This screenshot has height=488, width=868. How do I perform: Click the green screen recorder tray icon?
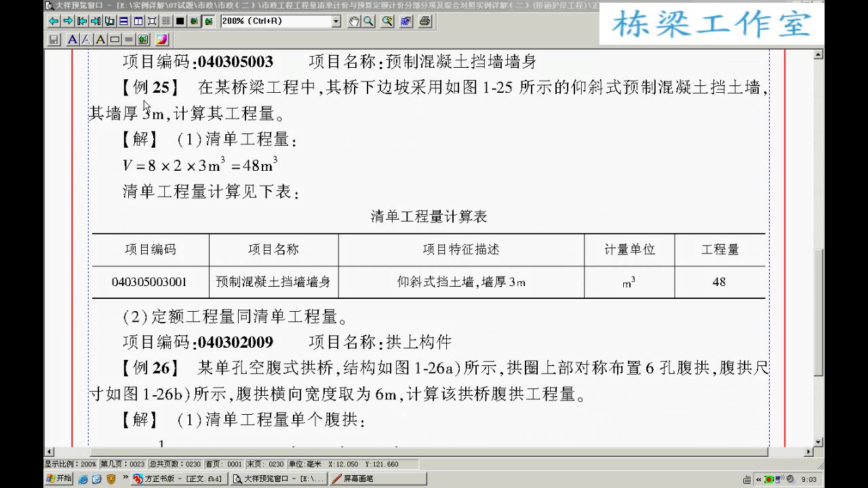coord(769,479)
